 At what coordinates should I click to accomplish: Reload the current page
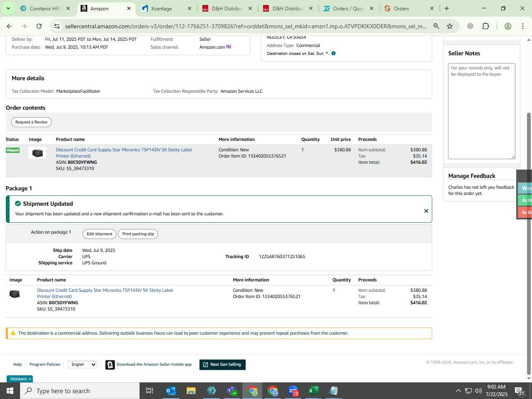pos(39,26)
